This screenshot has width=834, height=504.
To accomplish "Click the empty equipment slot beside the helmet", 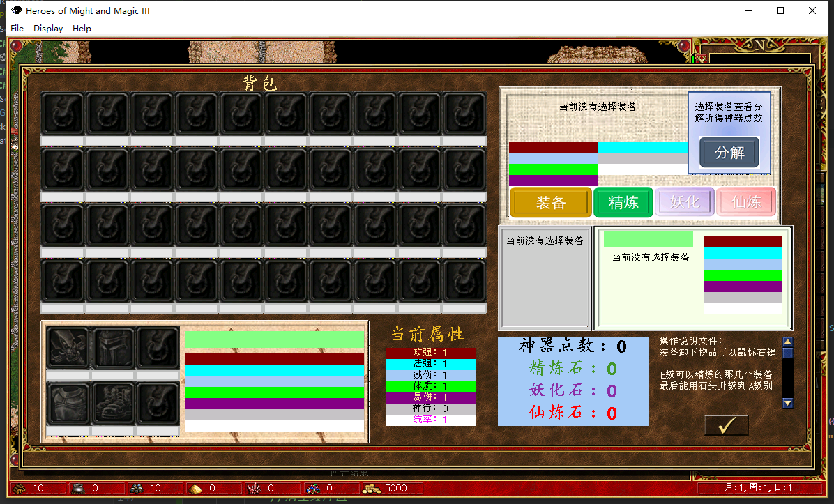I will click(x=158, y=348).
